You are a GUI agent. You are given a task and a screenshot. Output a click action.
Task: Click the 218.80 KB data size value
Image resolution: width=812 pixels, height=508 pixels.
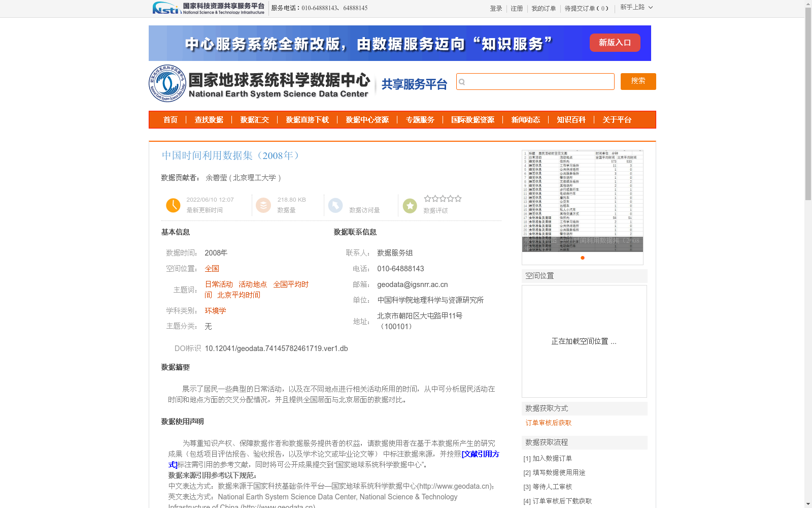292,200
